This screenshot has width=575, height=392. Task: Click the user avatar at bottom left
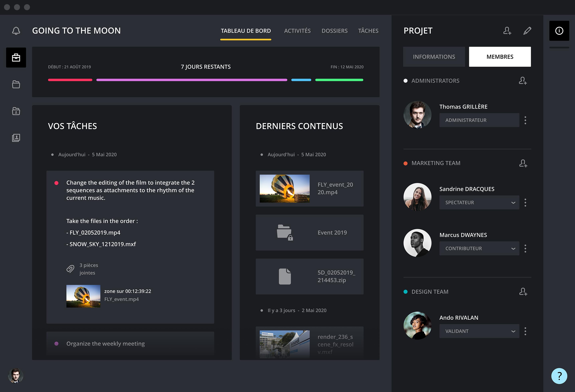pos(16,376)
